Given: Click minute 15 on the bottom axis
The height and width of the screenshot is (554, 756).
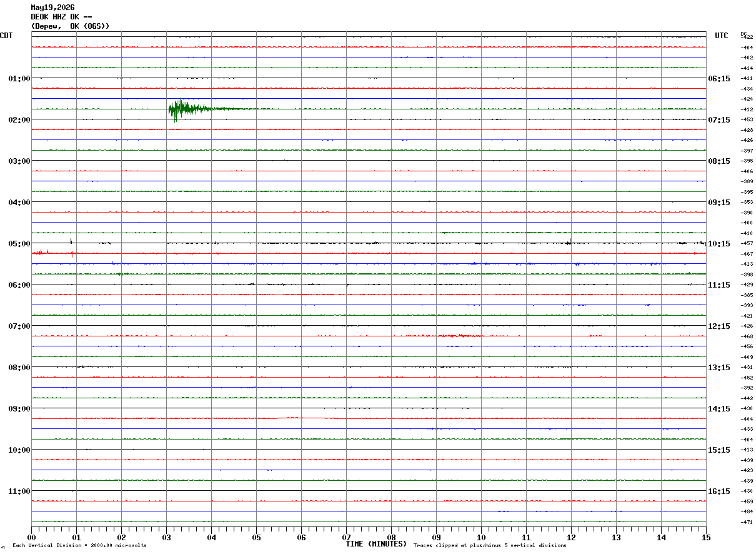Looking at the screenshot, I should pos(706,537).
